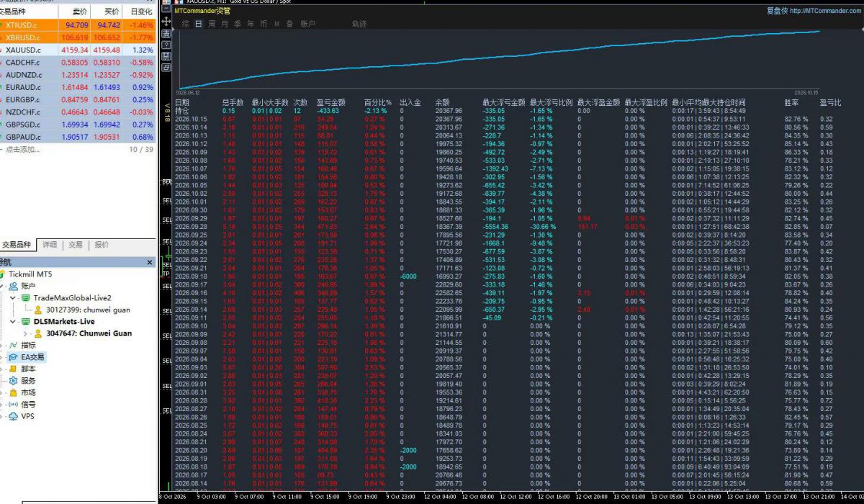Close the navigator panel
The width and height of the screenshot is (864, 504).
click(x=150, y=262)
